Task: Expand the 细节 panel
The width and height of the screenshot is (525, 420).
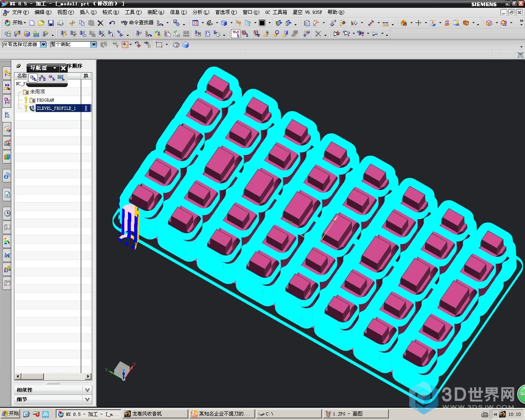Action: tap(52, 399)
